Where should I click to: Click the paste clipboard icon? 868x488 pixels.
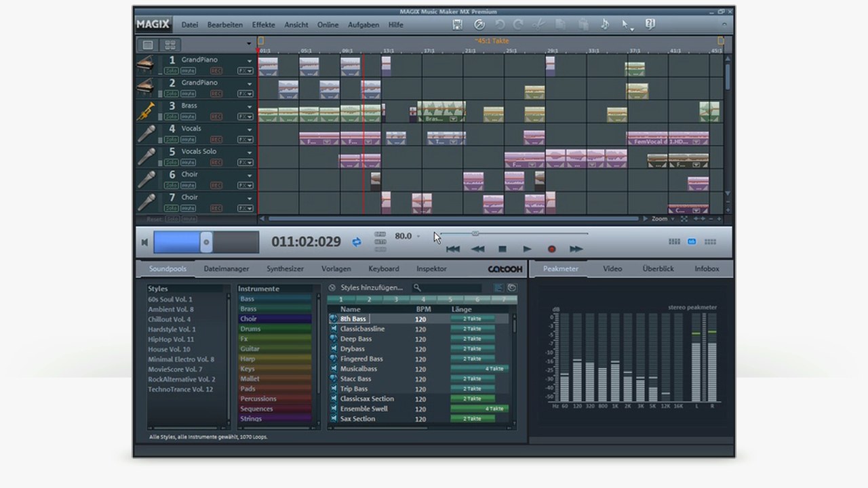pos(583,24)
